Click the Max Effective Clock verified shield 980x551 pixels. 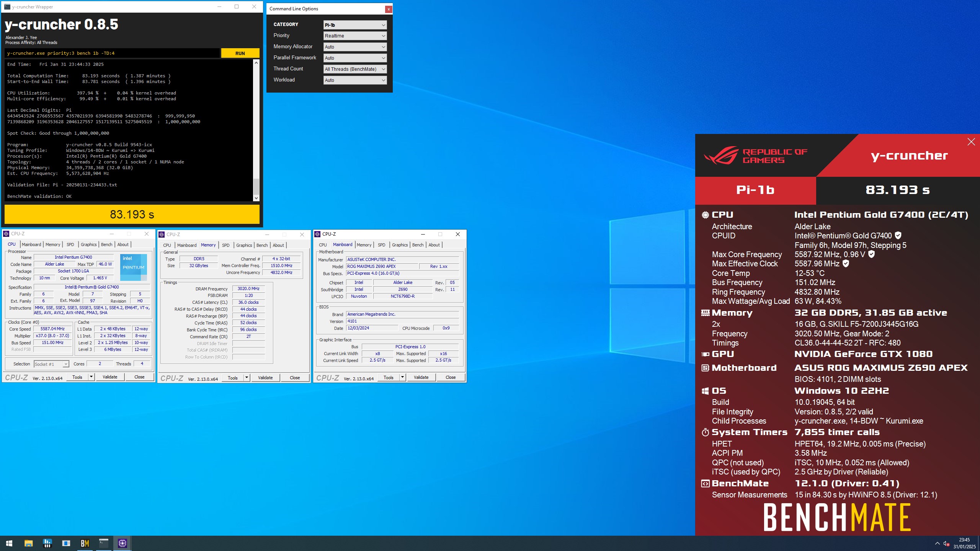coord(846,264)
